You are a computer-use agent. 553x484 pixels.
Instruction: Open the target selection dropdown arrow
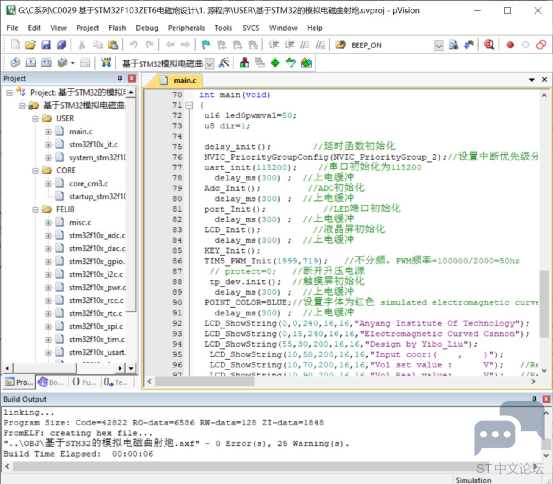209,64
